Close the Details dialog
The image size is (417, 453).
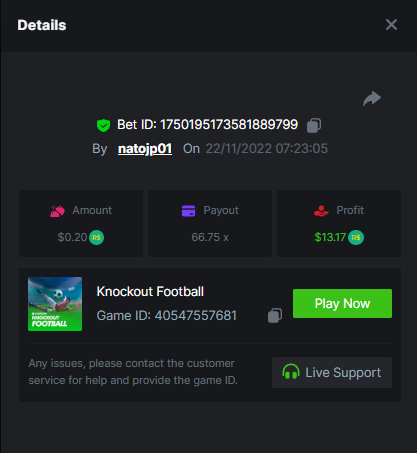pyautogui.click(x=391, y=25)
